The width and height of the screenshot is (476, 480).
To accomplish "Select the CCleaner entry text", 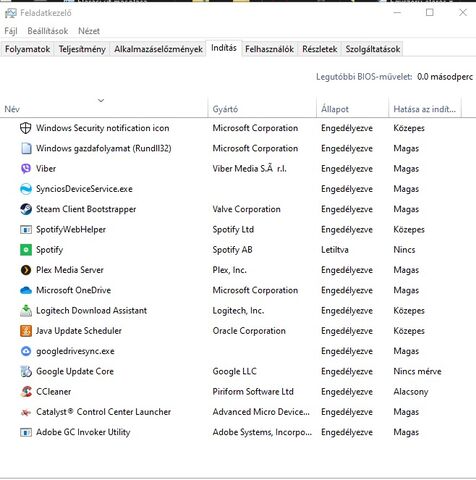I will point(53,392).
